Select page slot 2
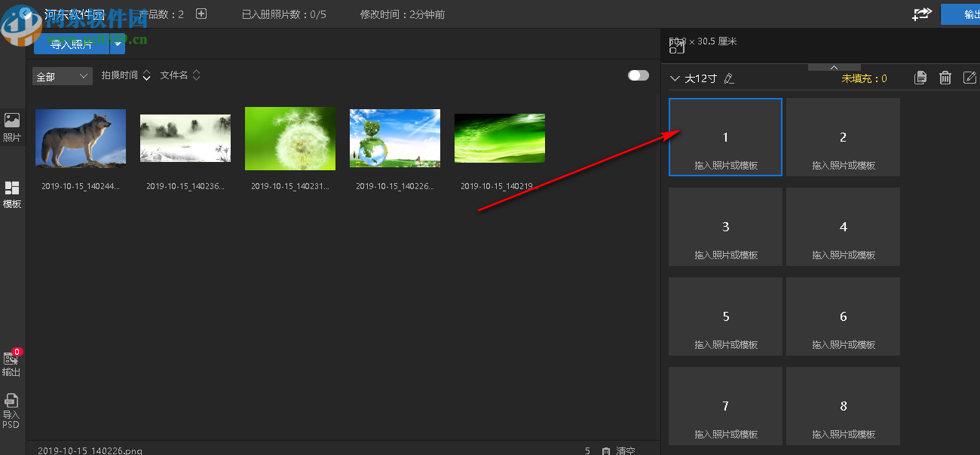 pos(843,137)
